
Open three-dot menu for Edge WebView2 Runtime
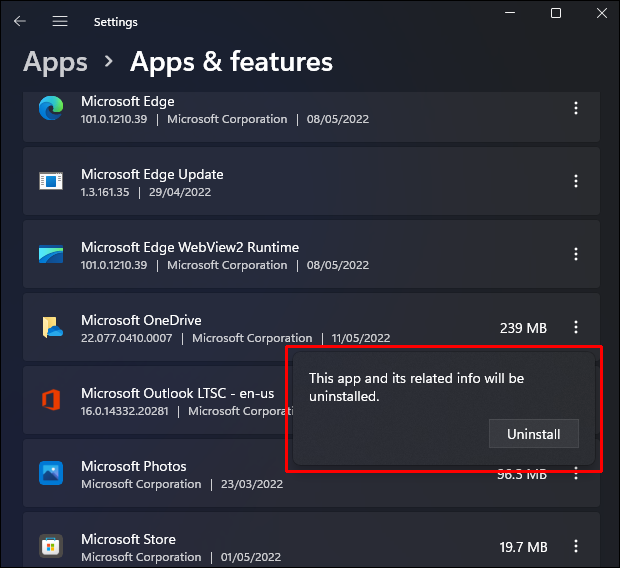point(576,254)
